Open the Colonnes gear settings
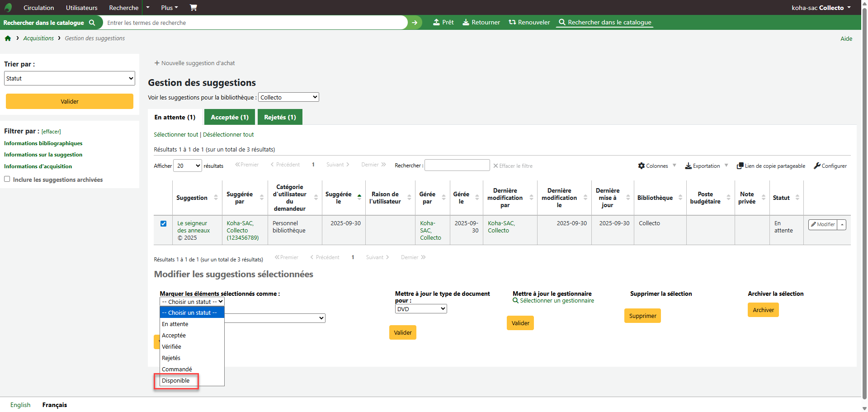 pyautogui.click(x=642, y=166)
